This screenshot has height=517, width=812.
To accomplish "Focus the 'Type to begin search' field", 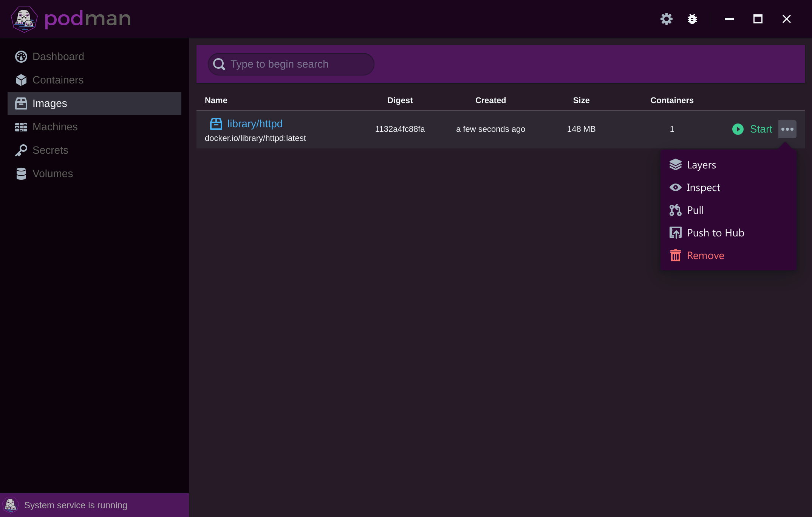I will coord(291,64).
